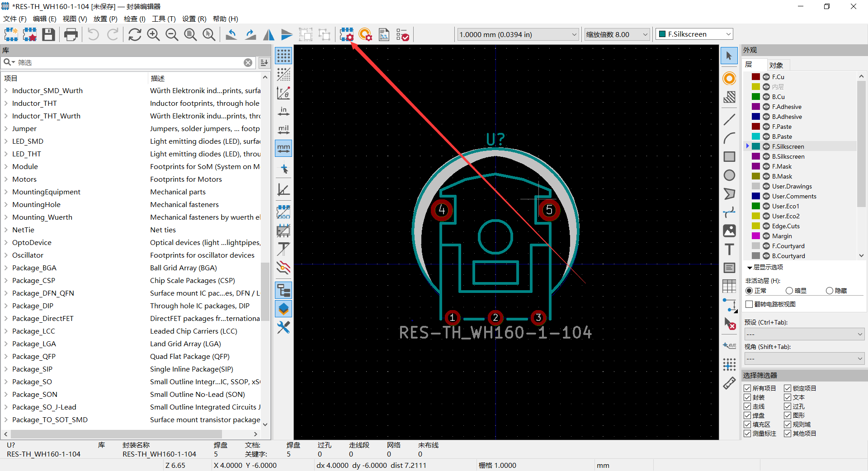
Task: Open the F.Silkscreen layer selector dropdown
Action: (694, 34)
